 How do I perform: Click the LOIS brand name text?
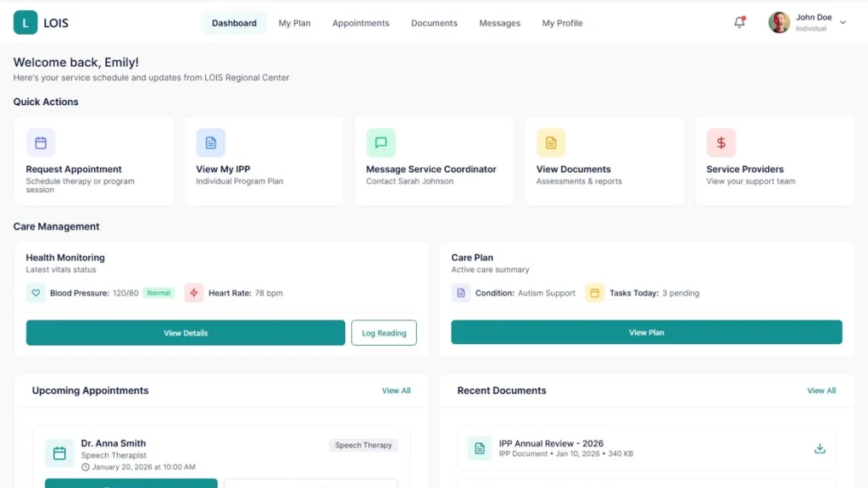(x=56, y=23)
